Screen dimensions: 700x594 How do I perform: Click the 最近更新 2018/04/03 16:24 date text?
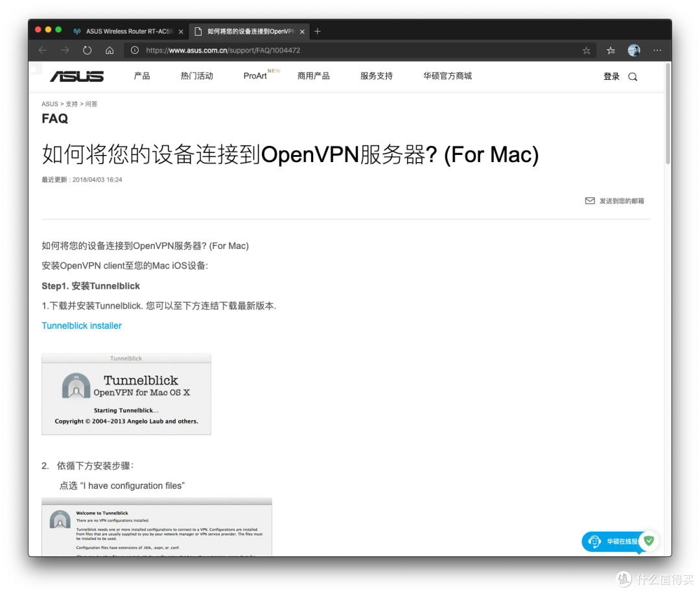[x=82, y=180]
